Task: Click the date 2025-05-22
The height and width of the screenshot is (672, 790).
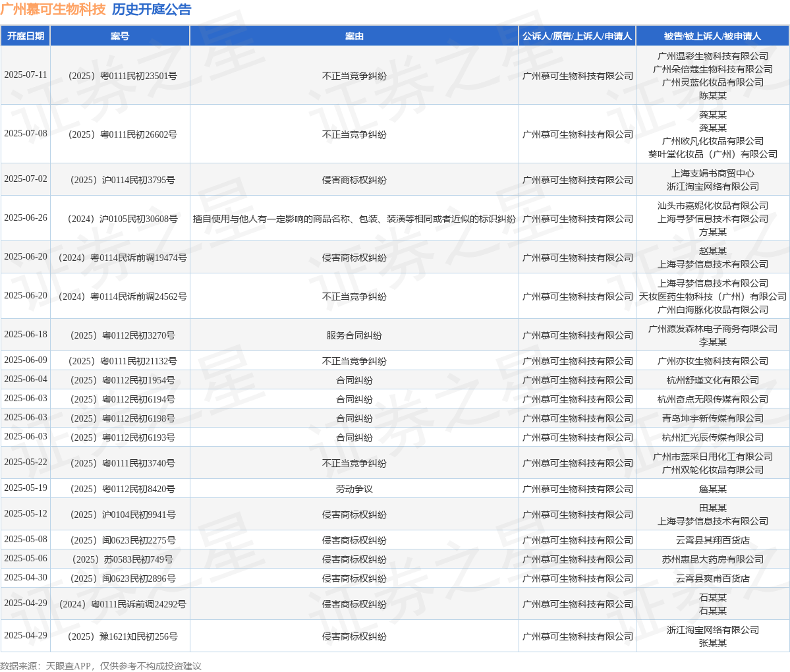Action: (26, 462)
